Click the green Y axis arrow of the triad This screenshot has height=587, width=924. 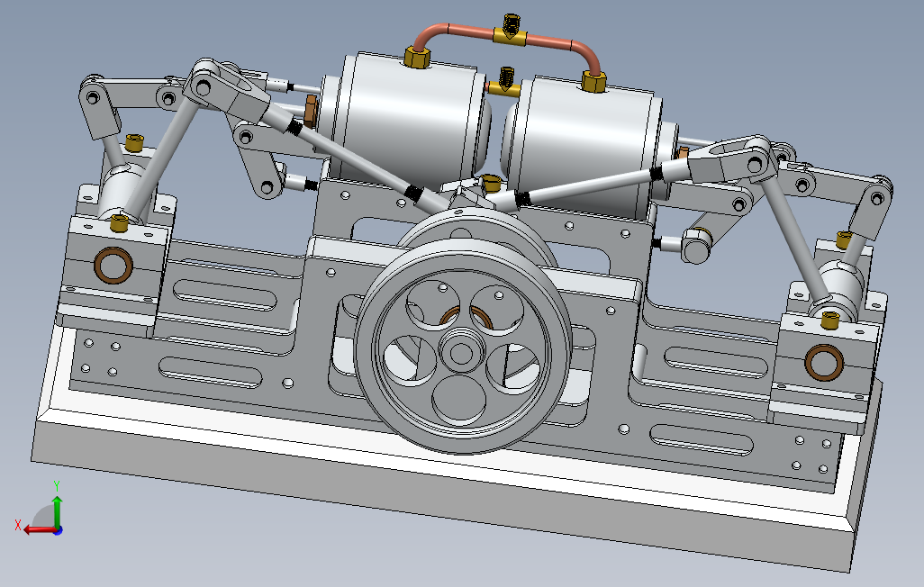tap(57, 511)
